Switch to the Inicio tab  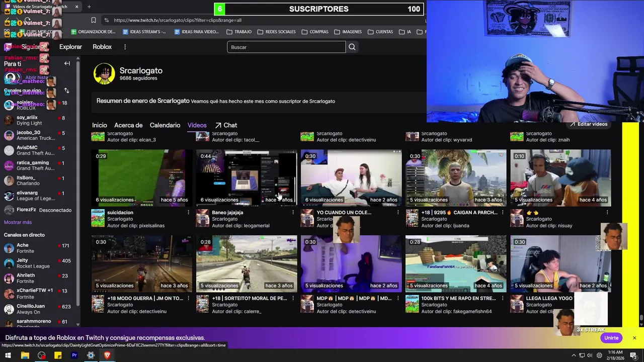pyautogui.click(x=100, y=125)
